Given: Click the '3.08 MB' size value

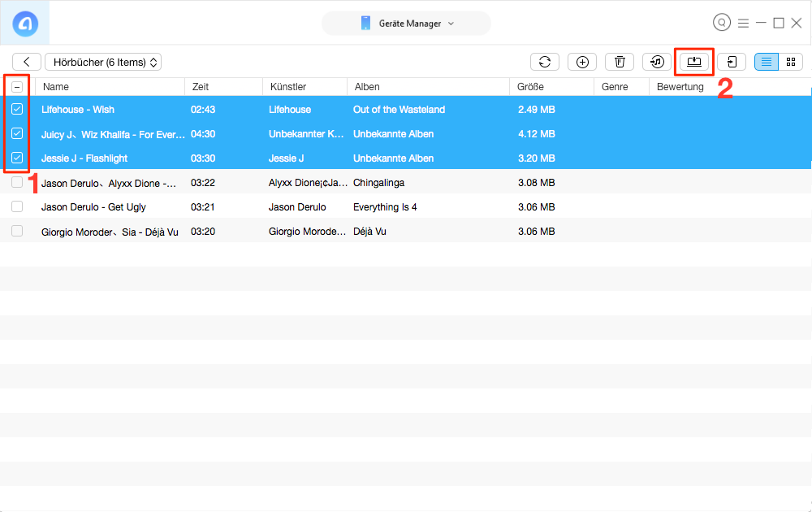Looking at the screenshot, I should pyautogui.click(x=537, y=182).
